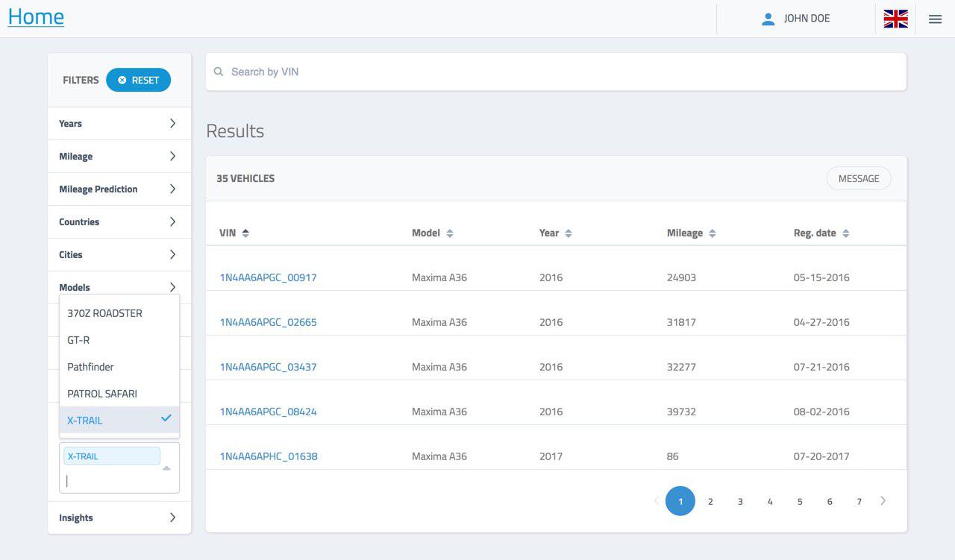Click the 35 VEHICLES count label
The image size is (955, 560).
pos(245,178)
